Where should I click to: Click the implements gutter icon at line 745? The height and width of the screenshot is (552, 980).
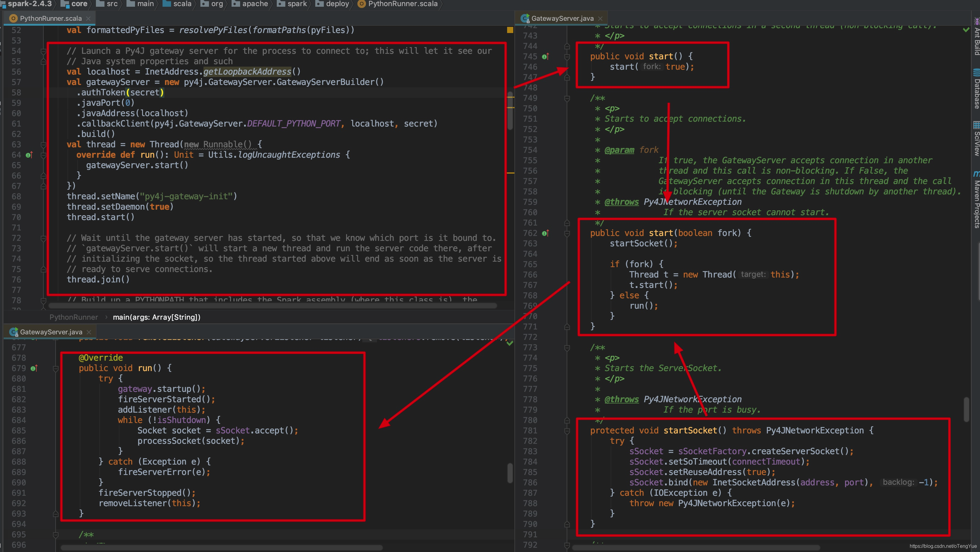pos(545,56)
